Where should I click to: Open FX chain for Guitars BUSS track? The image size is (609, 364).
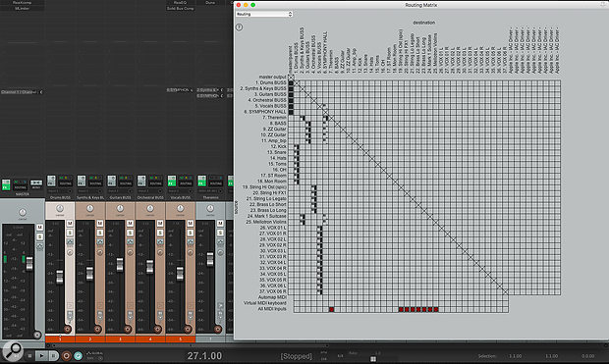tap(111, 181)
